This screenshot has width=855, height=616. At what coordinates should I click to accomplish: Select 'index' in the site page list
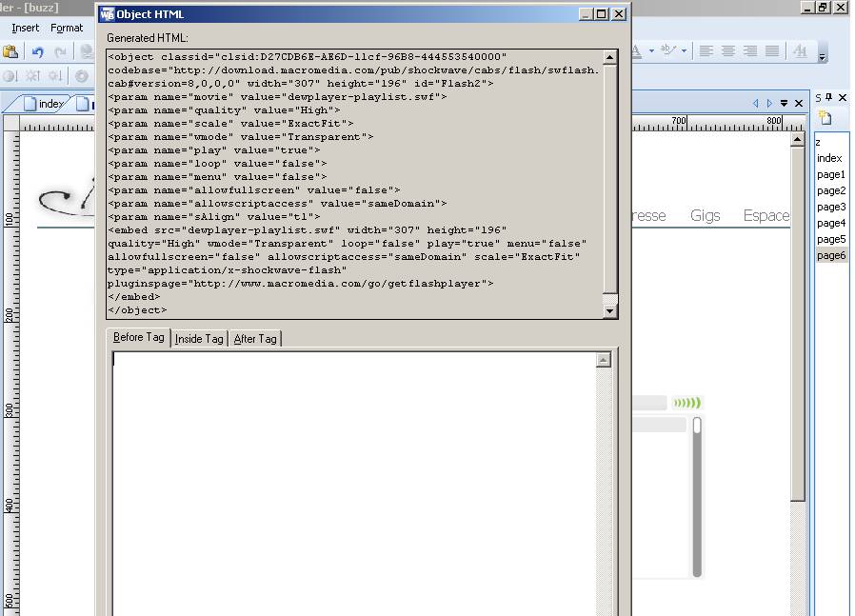[829, 158]
